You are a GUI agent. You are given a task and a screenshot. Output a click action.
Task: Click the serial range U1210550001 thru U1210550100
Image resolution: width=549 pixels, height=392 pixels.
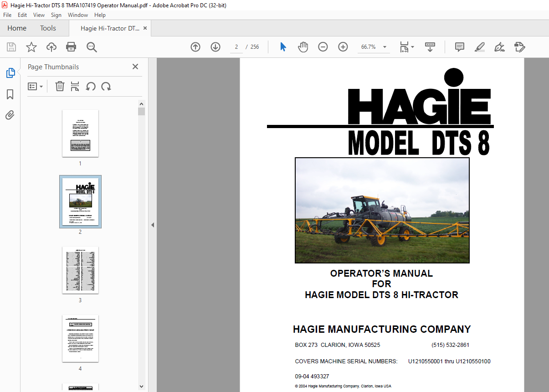(x=449, y=361)
